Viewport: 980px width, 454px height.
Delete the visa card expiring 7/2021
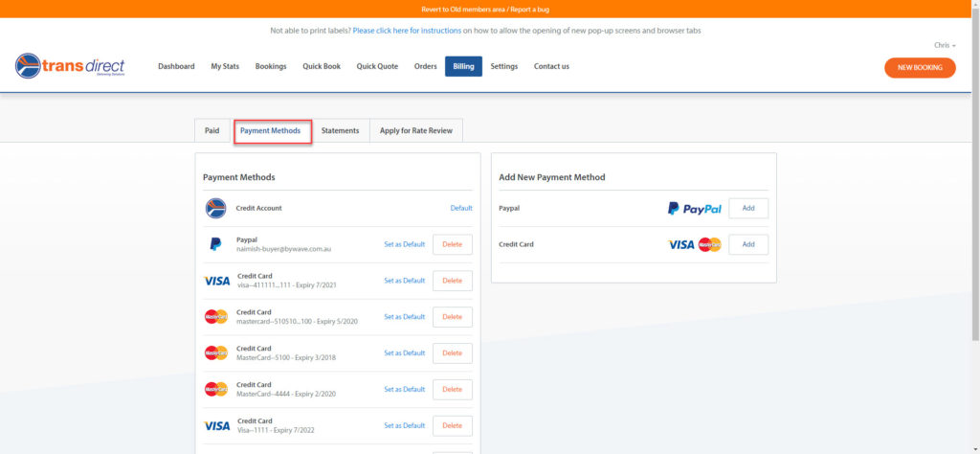click(x=453, y=281)
